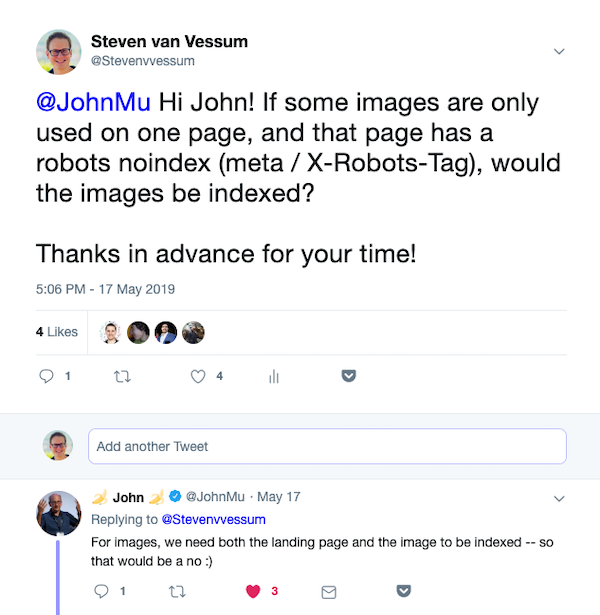Image resolution: width=600 pixels, height=615 pixels.
Task: Send John's reply via direct message envelope
Action: click(x=329, y=592)
